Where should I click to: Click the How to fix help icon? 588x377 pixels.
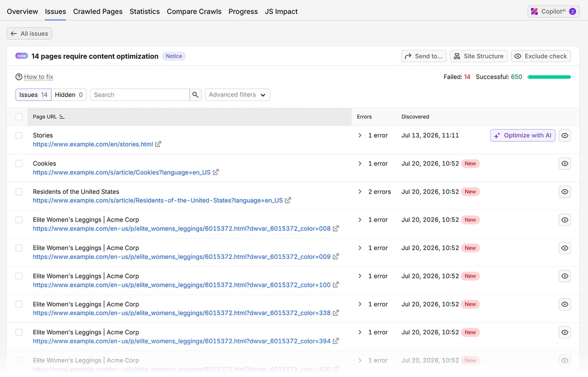coord(19,77)
